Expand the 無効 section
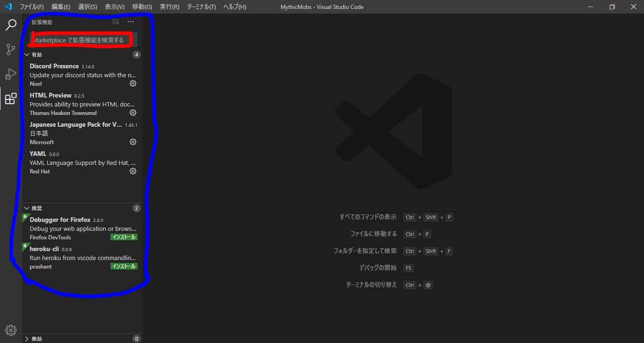The width and height of the screenshot is (644, 343). point(82,338)
